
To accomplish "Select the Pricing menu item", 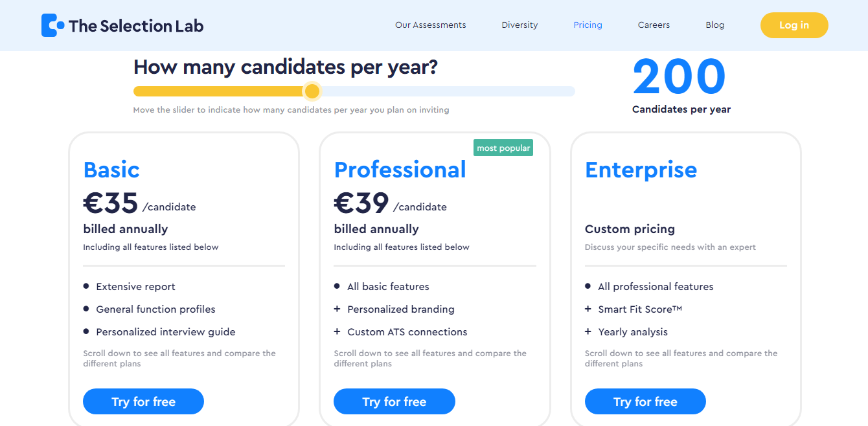I will pyautogui.click(x=588, y=25).
